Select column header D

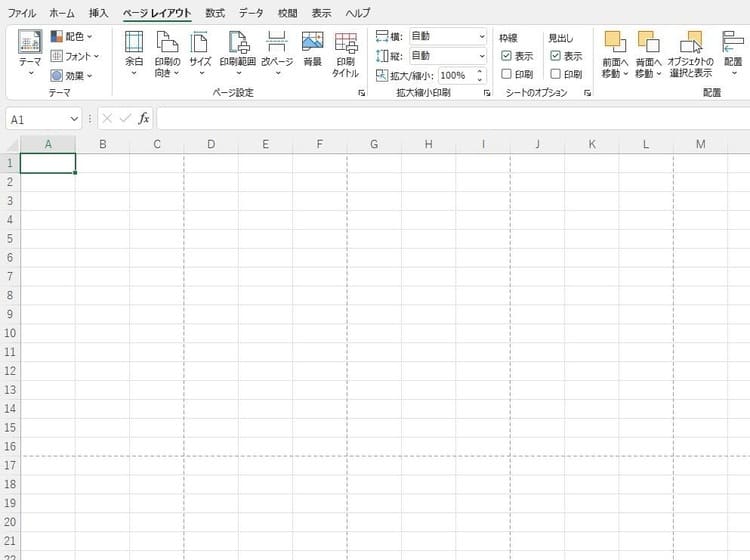211,144
